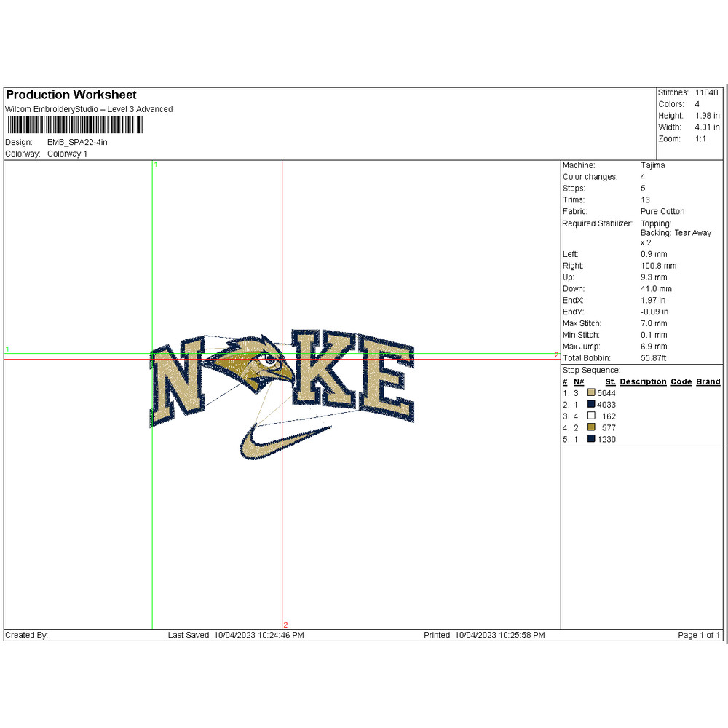Click the white swatch for stop 162

[591, 416]
